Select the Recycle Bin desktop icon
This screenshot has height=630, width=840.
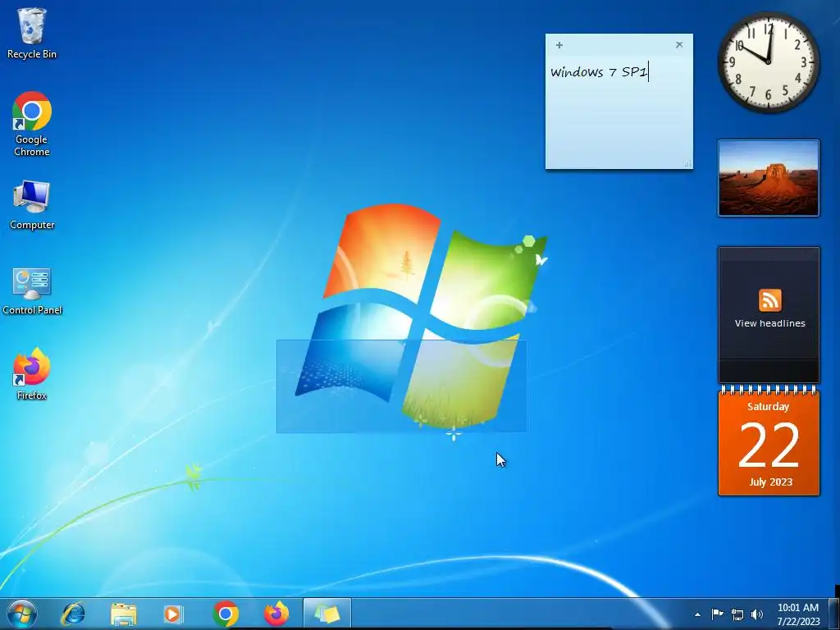(x=32, y=33)
